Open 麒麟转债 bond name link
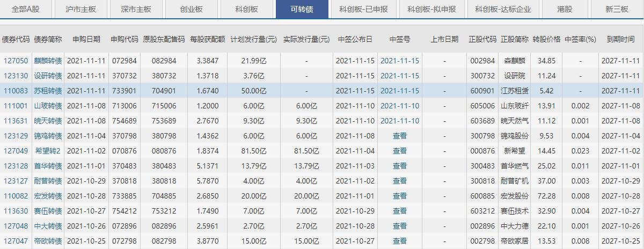The height and width of the screenshot is (249, 644). pyautogui.click(x=48, y=61)
